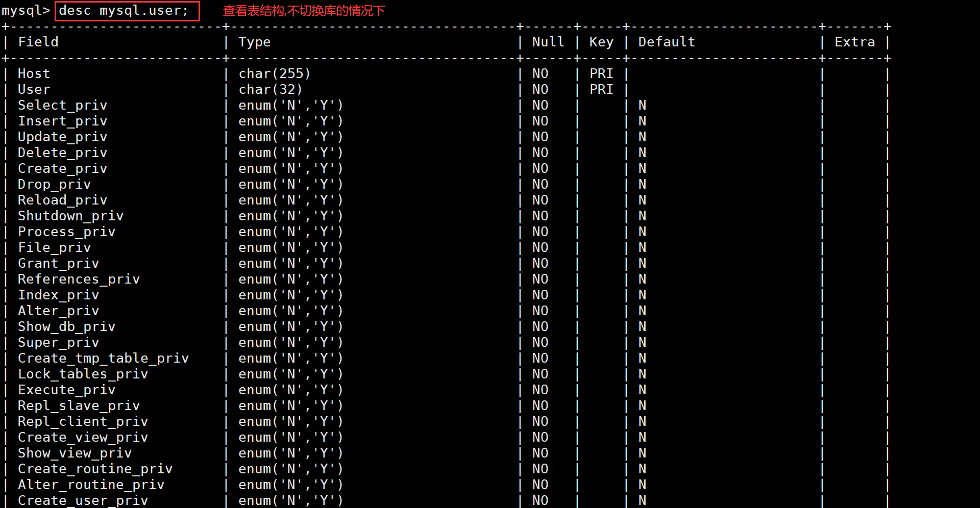Select the Alter_priv field
Image resolution: width=980 pixels, height=508 pixels.
point(59,311)
